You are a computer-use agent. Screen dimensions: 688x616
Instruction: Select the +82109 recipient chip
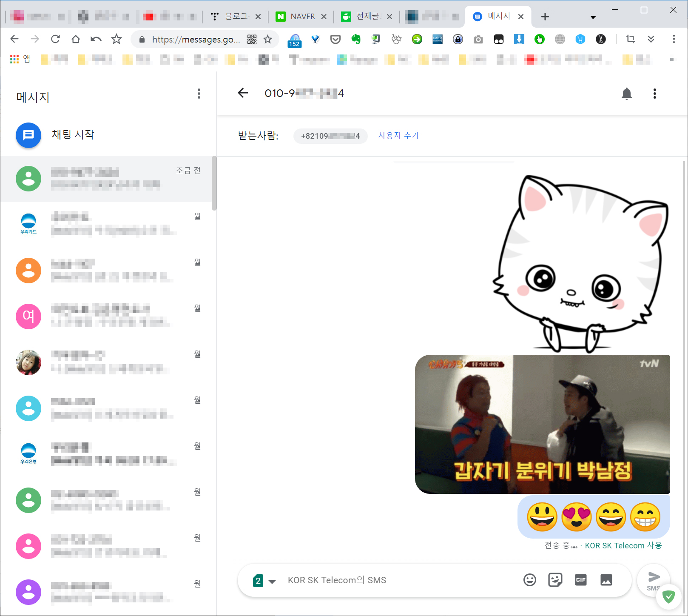330,136
